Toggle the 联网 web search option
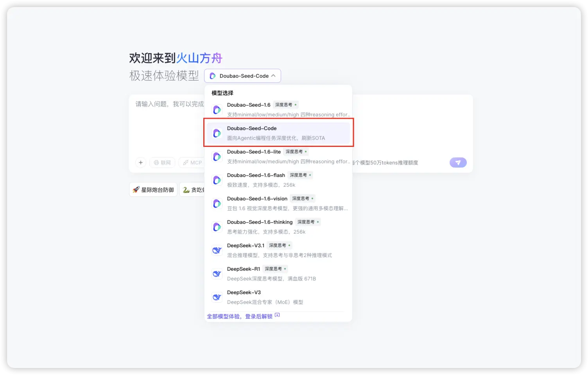This screenshot has width=588, height=375. click(x=162, y=162)
